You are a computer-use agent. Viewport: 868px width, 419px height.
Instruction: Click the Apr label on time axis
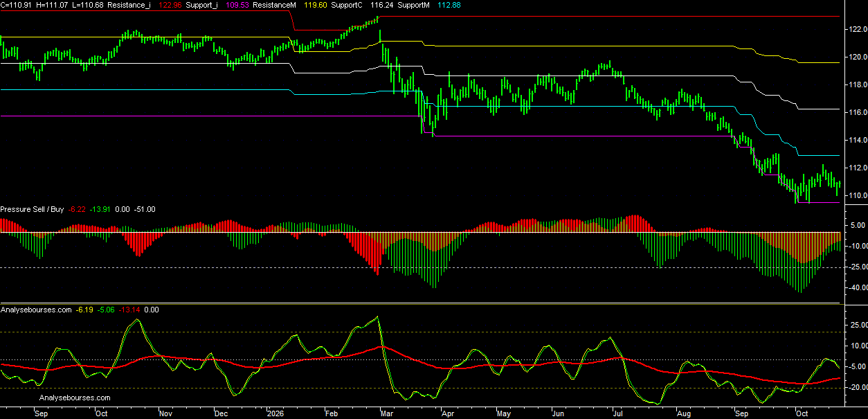pyautogui.click(x=448, y=413)
